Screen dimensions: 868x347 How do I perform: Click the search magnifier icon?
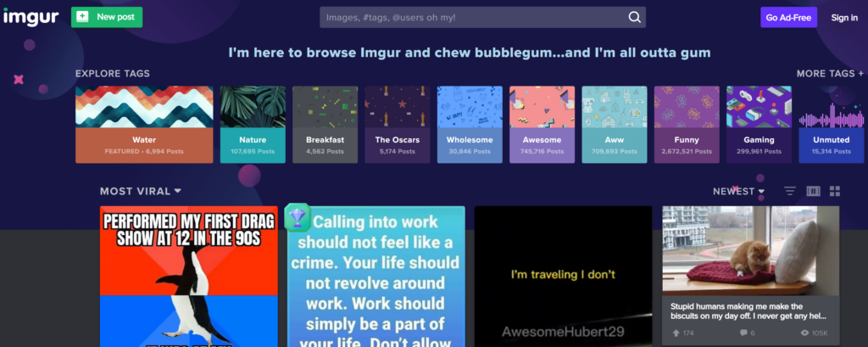coord(634,17)
